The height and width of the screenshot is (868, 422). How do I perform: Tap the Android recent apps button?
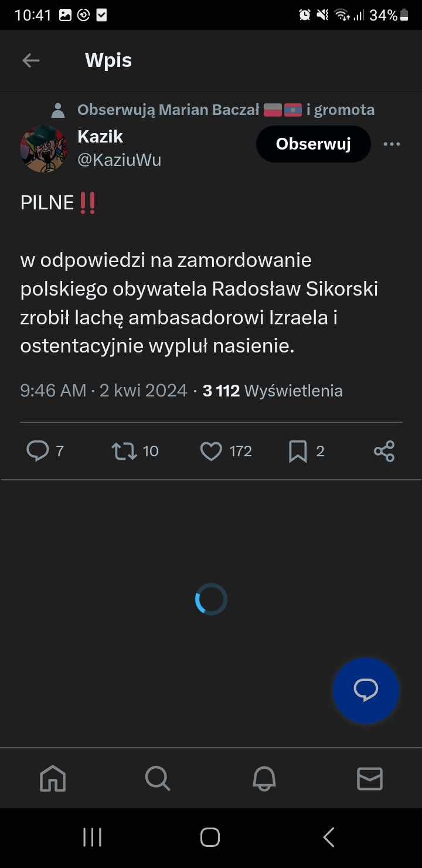coord(92,837)
